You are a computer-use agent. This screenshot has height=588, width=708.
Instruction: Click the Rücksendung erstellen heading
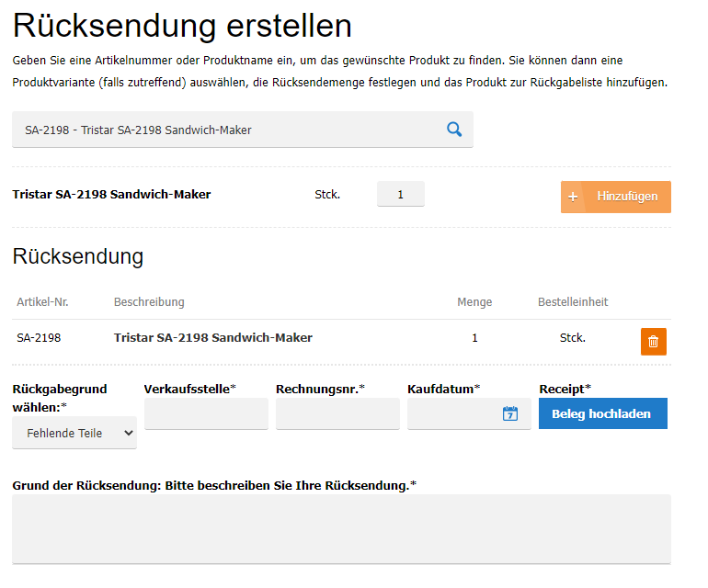pyautogui.click(x=182, y=26)
